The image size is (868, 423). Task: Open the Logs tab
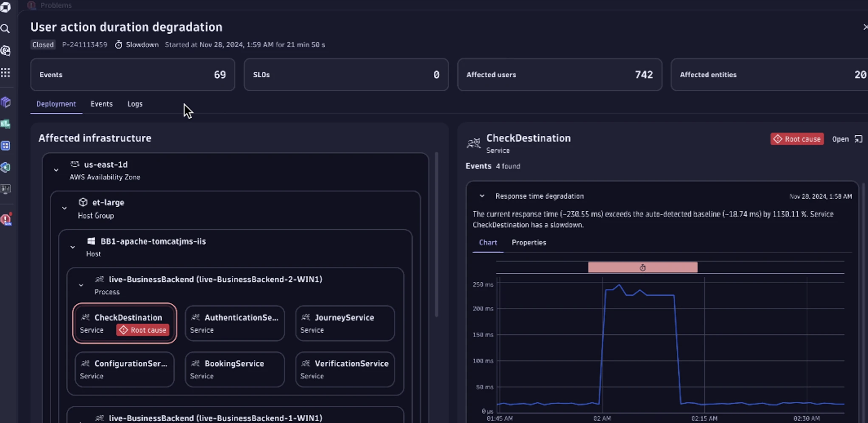pos(135,104)
